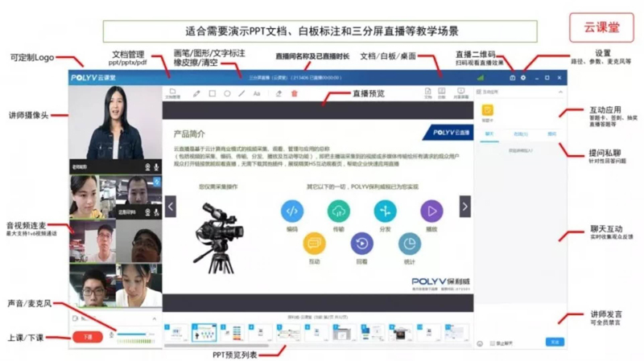
Task: Select the eraser tool
Action: (279, 93)
